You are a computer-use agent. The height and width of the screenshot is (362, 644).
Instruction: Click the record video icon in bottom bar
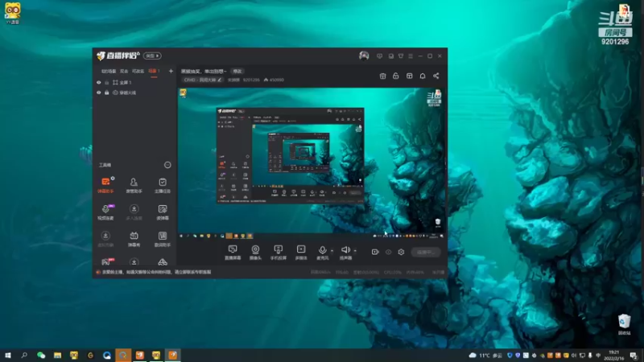coord(375,252)
